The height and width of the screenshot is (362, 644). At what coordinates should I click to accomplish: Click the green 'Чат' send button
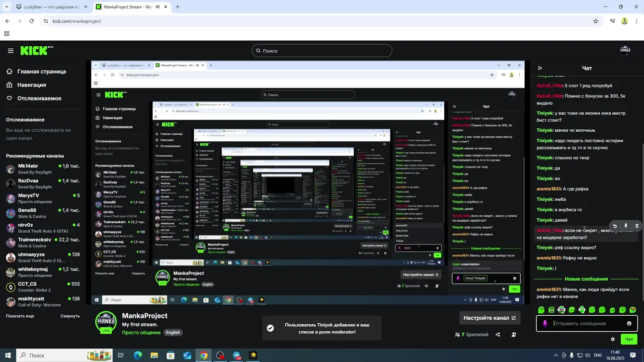click(629, 339)
